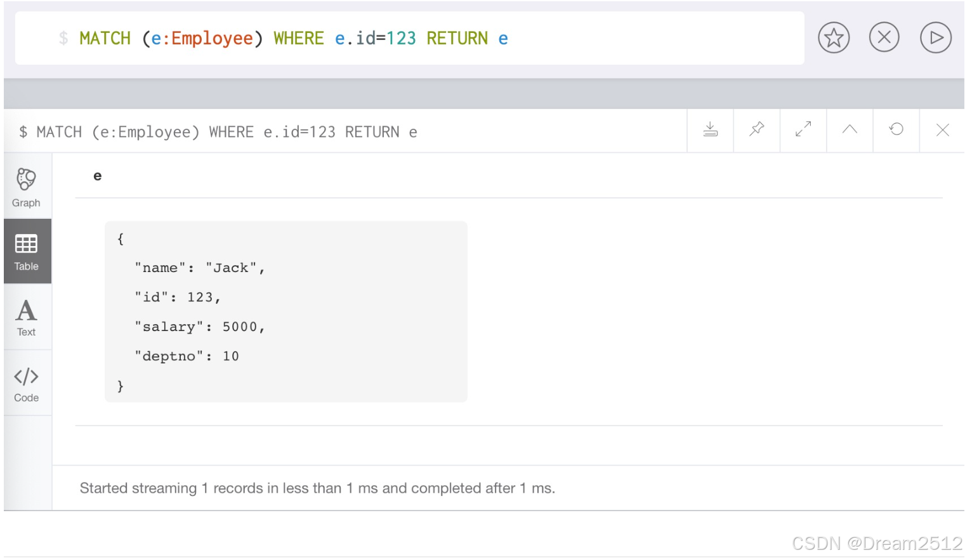965x560 pixels.
Task: Click the Started streaming 1 records status message
Action: tap(317, 488)
